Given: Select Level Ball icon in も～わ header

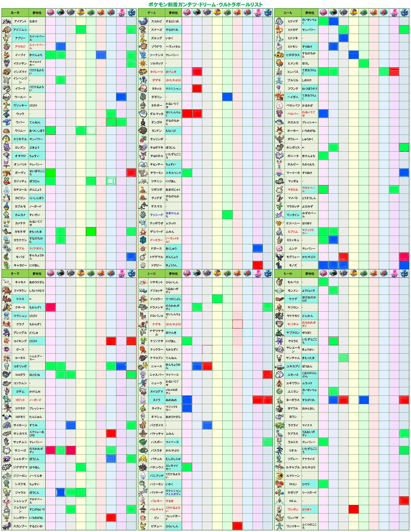Looking at the screenshot, I should point(353,274).
